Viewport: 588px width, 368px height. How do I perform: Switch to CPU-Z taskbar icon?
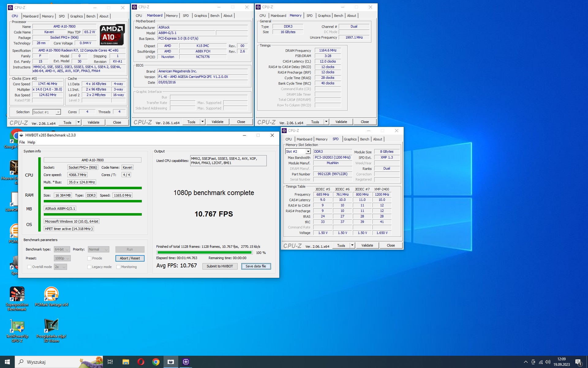(x=186, y=362)
